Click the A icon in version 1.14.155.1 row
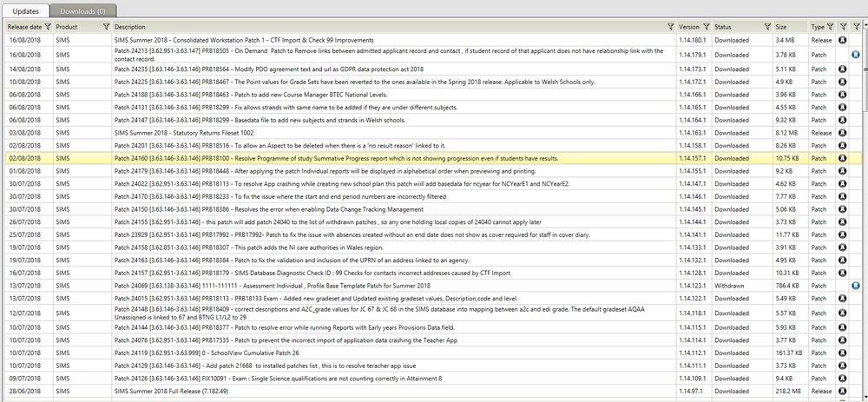Screen dimensions: 868x402 [843, 171]
